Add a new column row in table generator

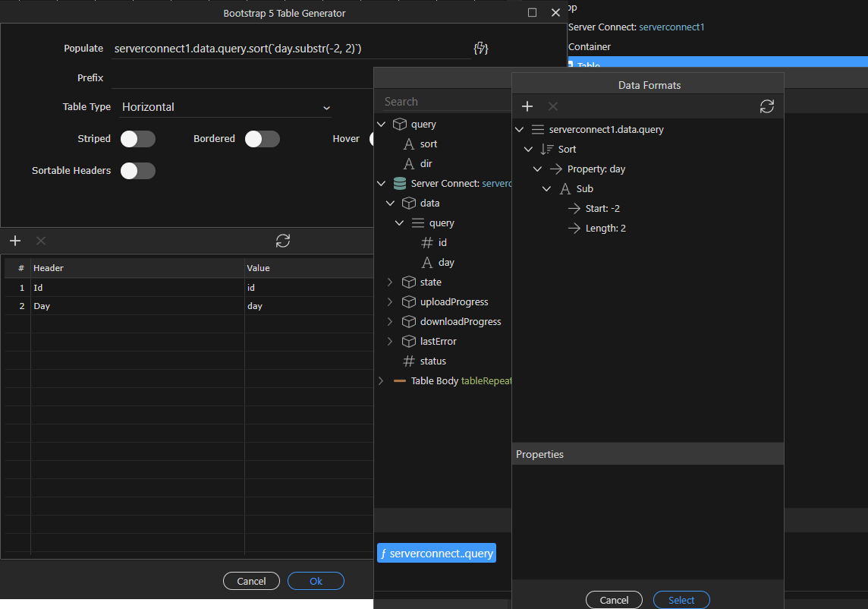[15, 241]
